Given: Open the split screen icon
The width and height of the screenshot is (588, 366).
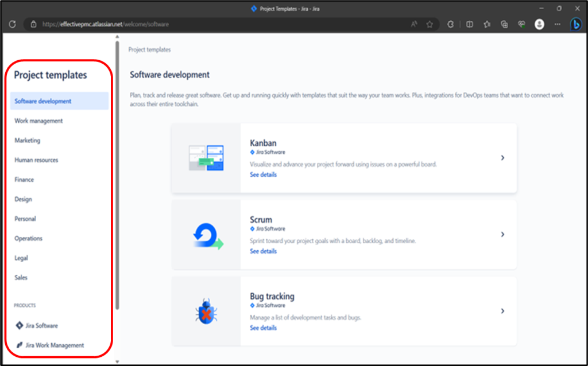Looking at the screenshot, I should click(x=470, y=24).
